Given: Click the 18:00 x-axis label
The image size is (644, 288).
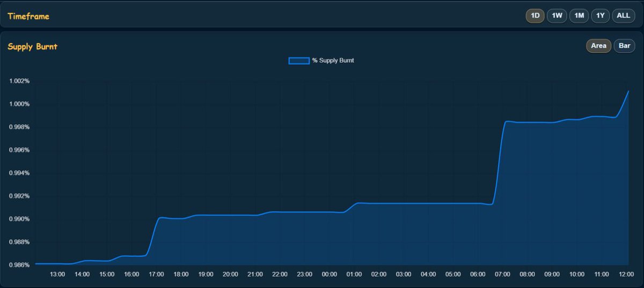Looking at the screenshot, I should pos(181,275).
